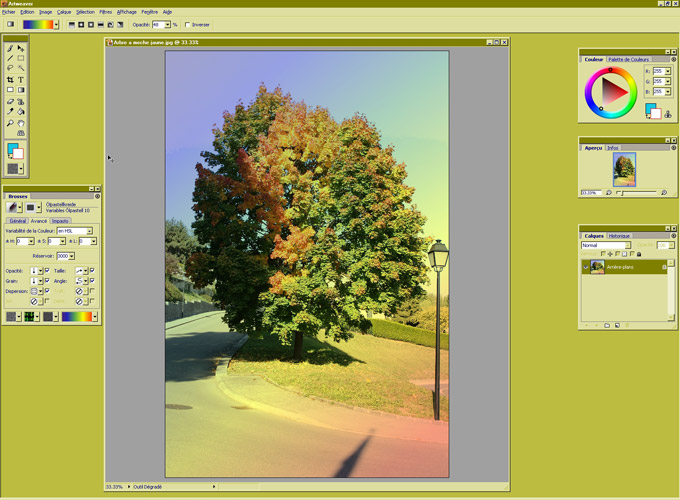Toggle visibility of Arrière-plans layer

pos(586,267)
